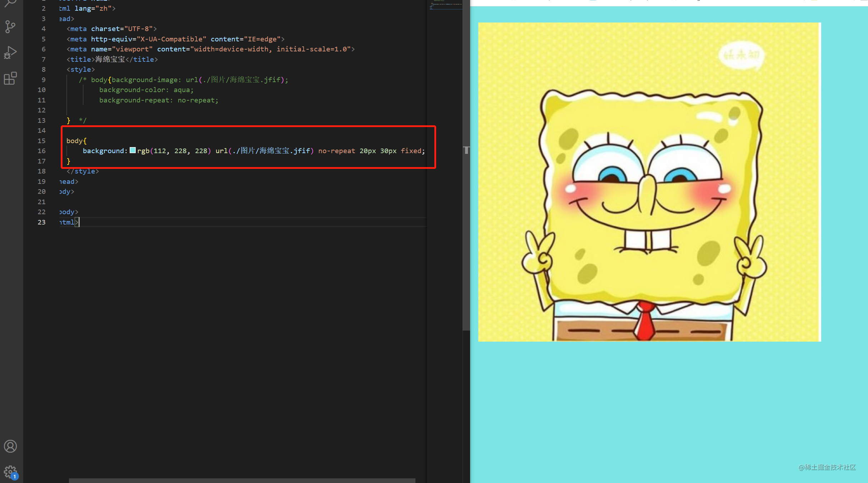
Task: Click the SpongeBob image in preview
Action: coord(649,182)
